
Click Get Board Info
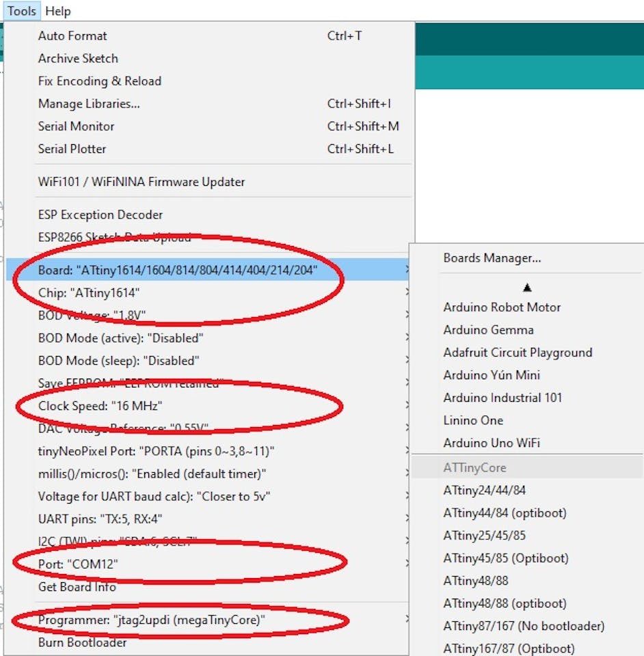pyautogui.click(x=208, y=586)
